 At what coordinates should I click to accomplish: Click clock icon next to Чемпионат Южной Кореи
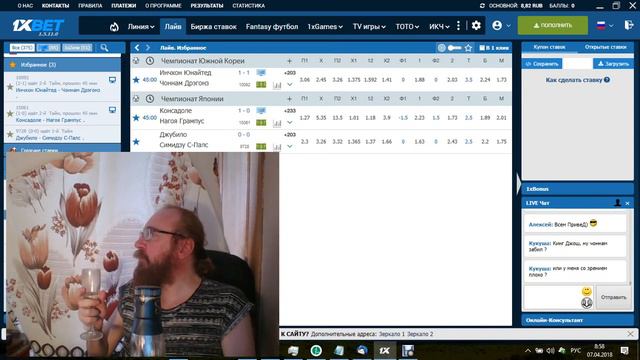(x=150, y=61)
